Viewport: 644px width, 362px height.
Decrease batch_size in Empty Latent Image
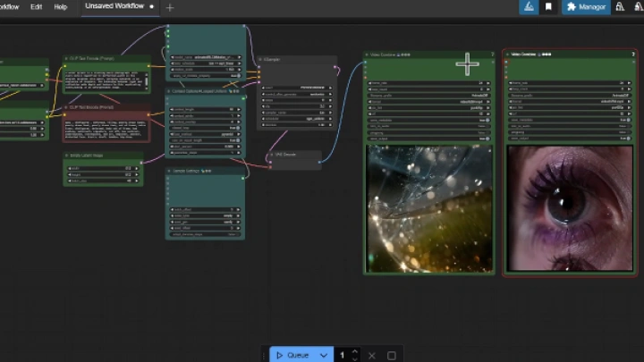70,181
